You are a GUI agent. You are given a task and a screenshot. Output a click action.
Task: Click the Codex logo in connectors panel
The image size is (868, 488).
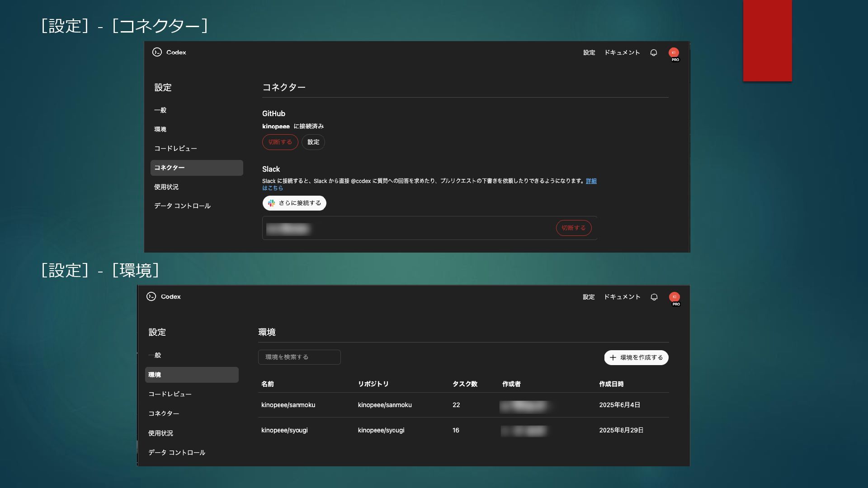tap(157, 52)
